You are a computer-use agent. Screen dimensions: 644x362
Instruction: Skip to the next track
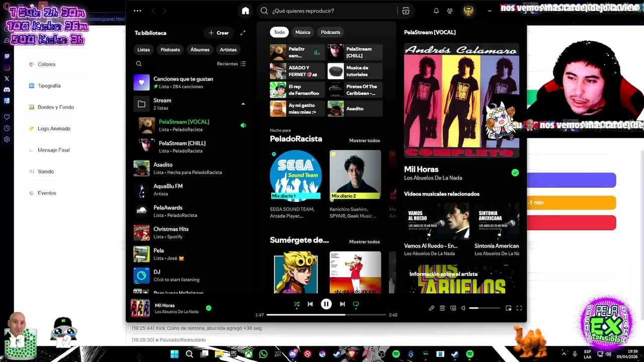click(342, 304)
